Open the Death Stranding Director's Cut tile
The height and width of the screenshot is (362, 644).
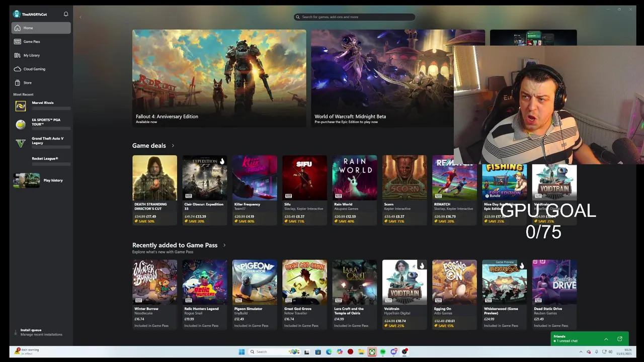coord(154,190)
